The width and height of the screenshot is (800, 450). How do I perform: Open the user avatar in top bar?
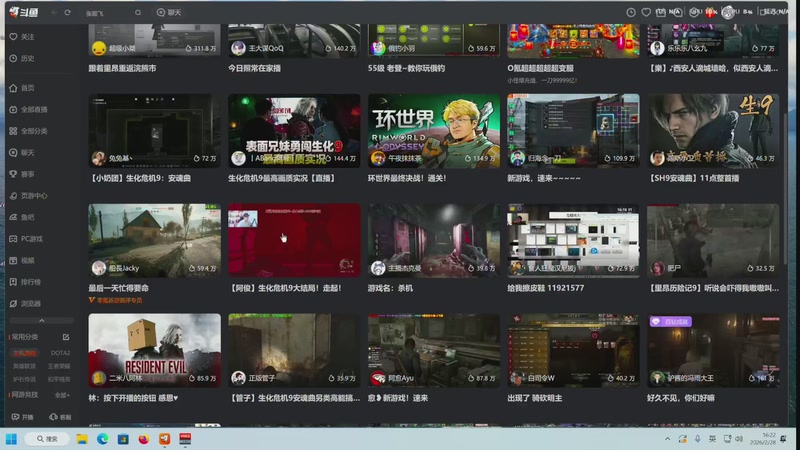click(728, 12)
